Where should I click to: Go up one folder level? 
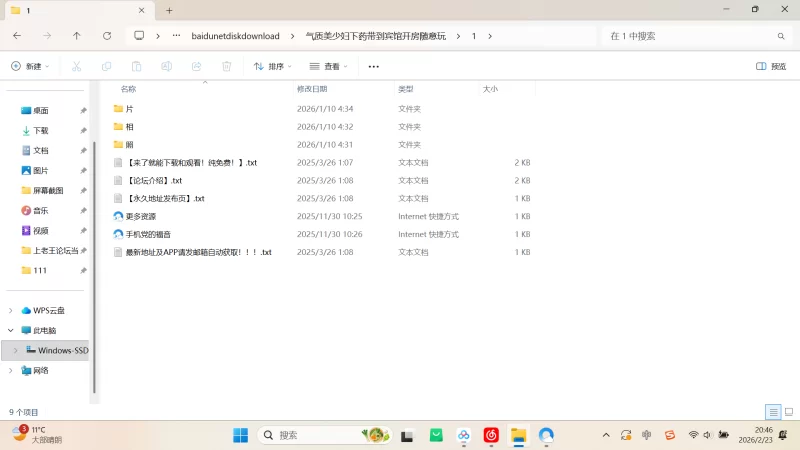pyautogui.click(x=77, y=35)
